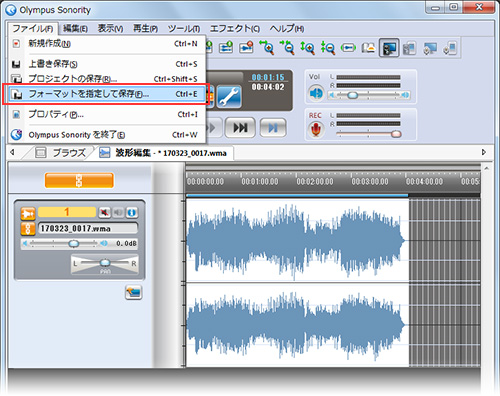Click the horizontal zoom-in magnifier icon
500x396 pixels.
coord(267,47)
